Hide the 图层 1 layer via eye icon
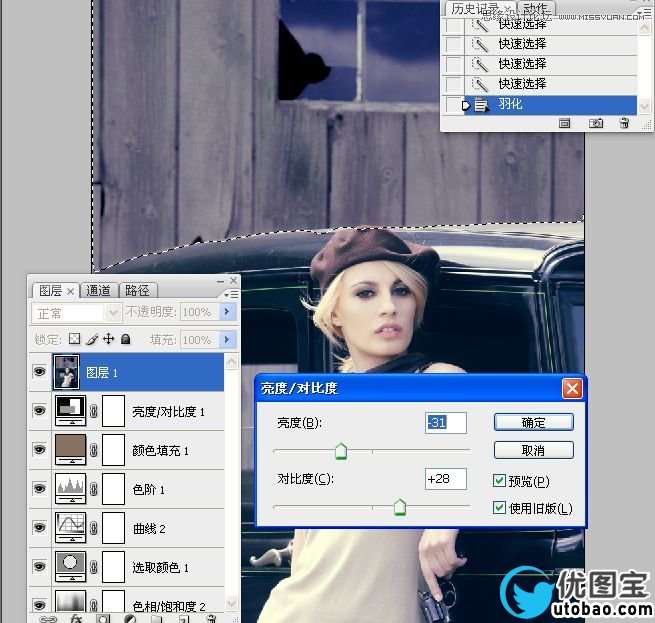The width and height of the screenshot is (655, 623). click(40, 371)
